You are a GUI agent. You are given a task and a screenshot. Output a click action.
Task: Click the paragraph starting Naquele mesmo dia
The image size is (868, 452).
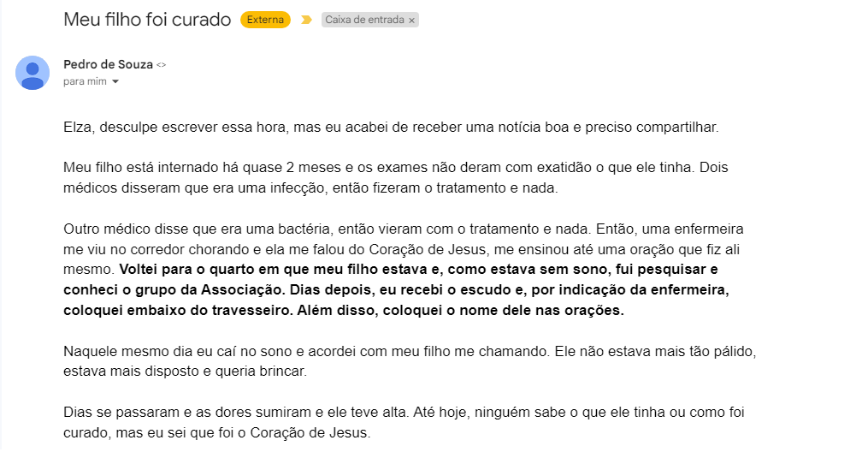(x=410, y=361)
